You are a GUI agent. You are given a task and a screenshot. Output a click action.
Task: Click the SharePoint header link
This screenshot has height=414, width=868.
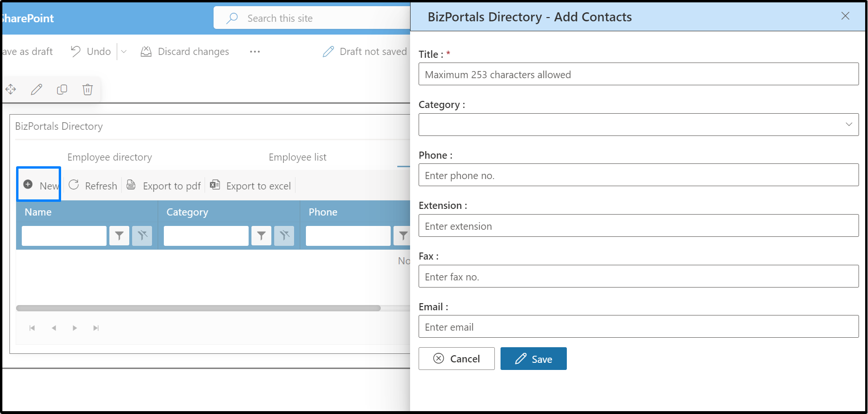[x=27, y=18]
